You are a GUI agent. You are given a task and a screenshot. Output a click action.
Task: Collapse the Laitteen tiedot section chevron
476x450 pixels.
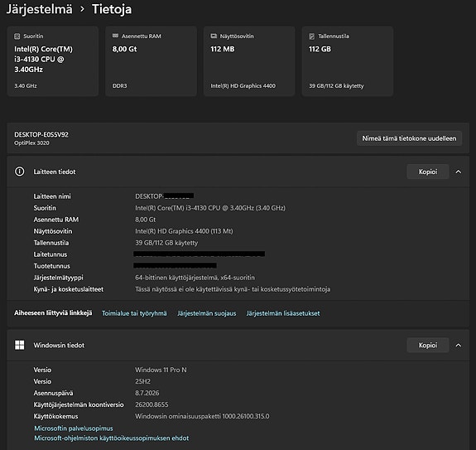click(459, 172)
